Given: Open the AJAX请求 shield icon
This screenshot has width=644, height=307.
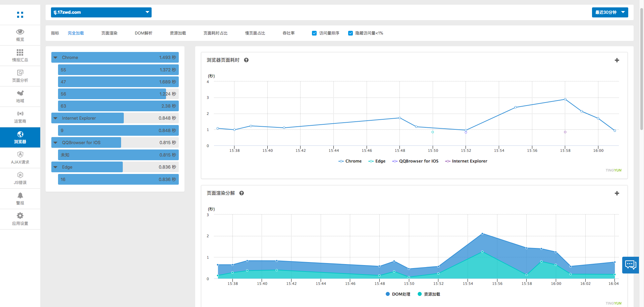Looking at the screenshot, I should (20, 155).
